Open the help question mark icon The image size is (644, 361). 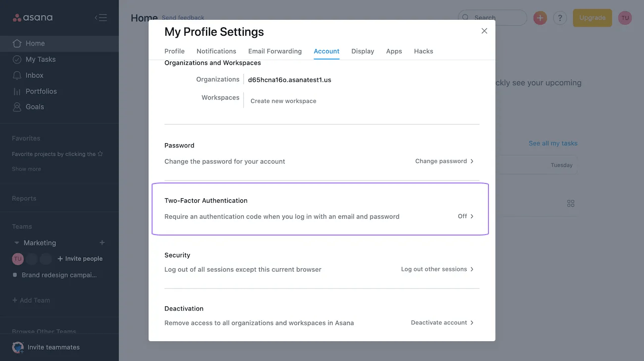(x=560, y=17)
